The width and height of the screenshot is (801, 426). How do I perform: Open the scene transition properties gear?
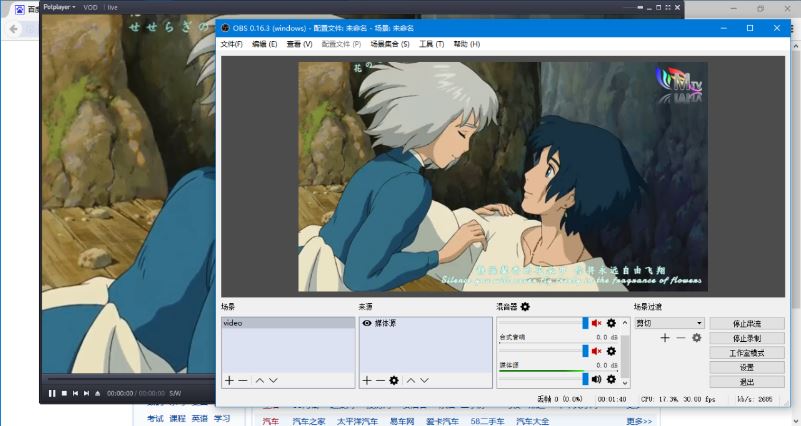tap(697, 338)
